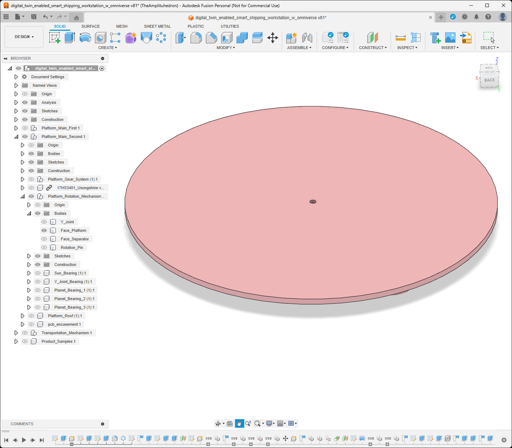Switch to the SHEET METAL tab

click(157, 26)
